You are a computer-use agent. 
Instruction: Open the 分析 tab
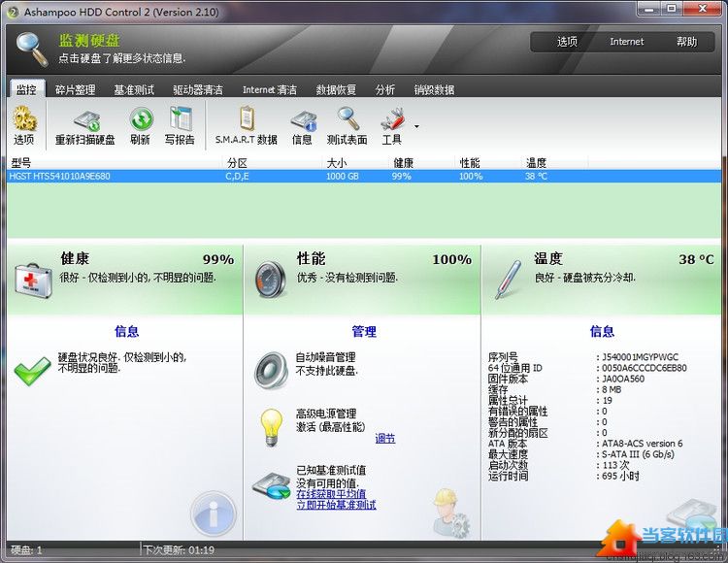point(385,89)
